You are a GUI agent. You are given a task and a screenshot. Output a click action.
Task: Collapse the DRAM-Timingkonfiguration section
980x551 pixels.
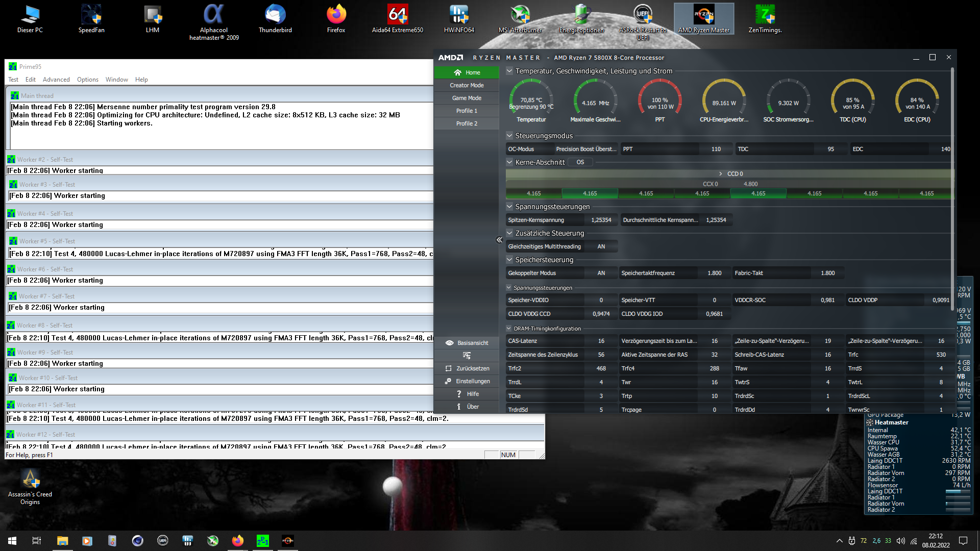(509, 329)
